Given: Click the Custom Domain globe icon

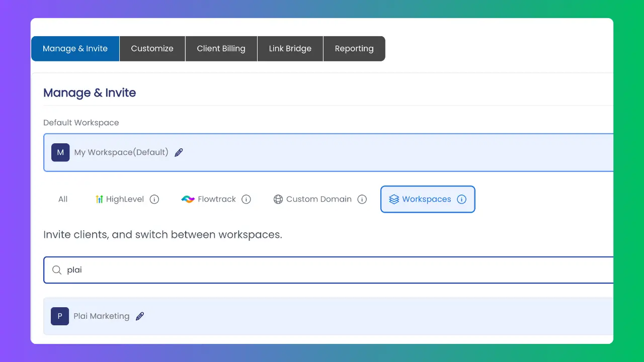Looking at the screenshot, I should click(x=278, y=199).
